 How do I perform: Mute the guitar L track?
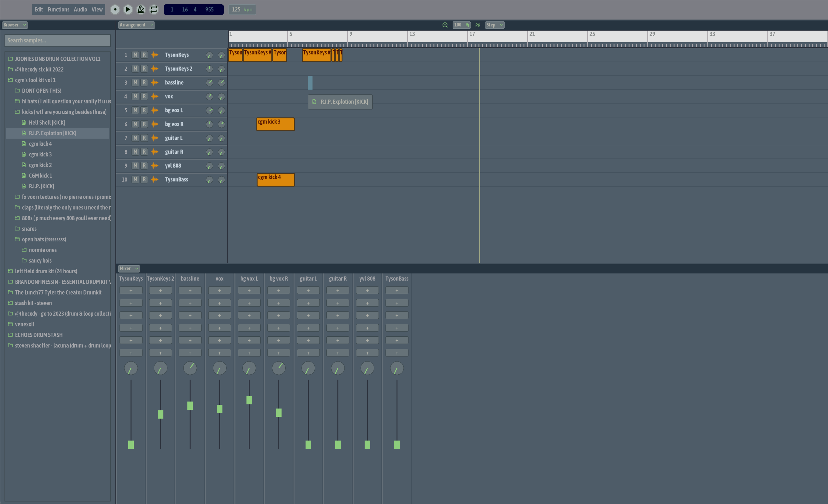(x=135, y=138)
